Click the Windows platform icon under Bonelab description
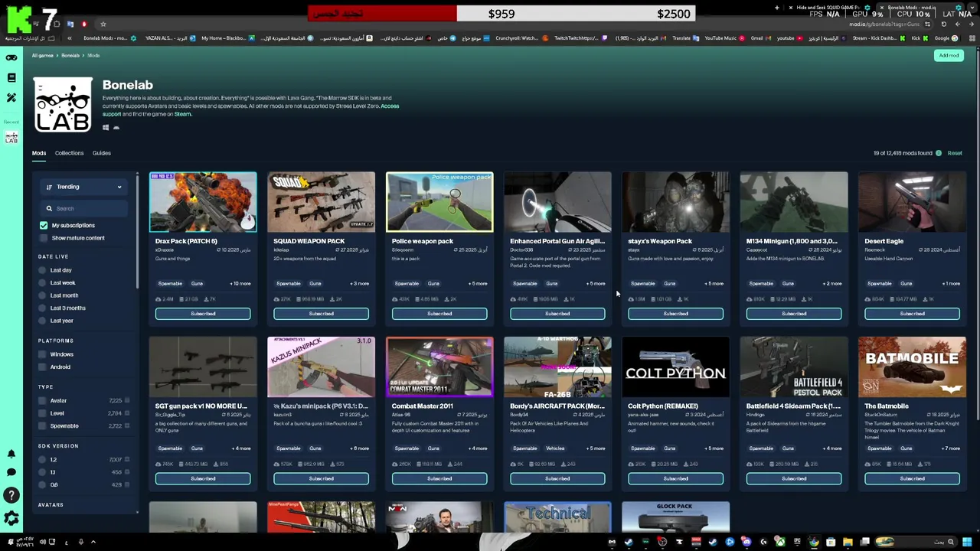This screenshot has height=551, width=980. tap(106, 128)
